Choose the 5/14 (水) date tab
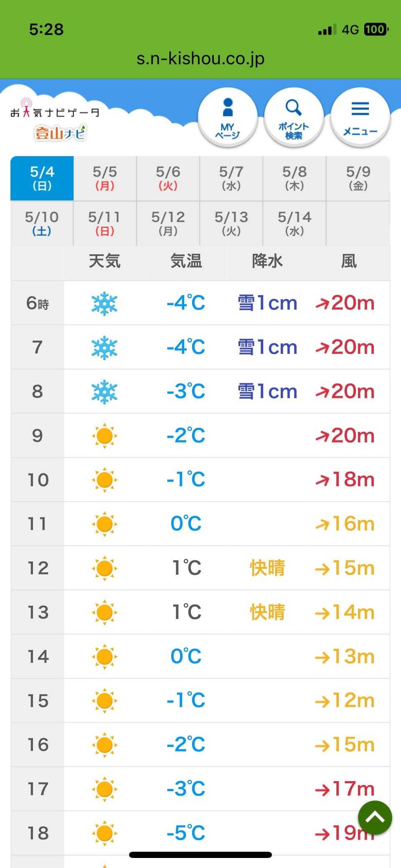This screenshot has height=868, width=401. tap(294, 223)
